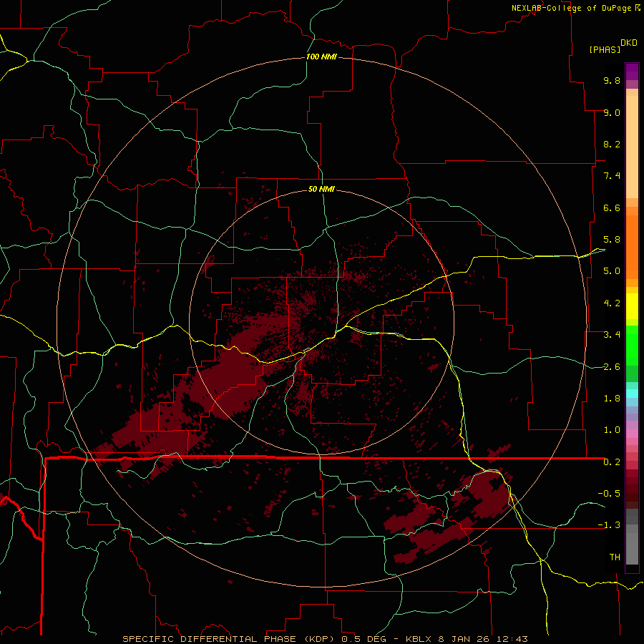
Task: Click the 0.2 value on the color scale
Action: pos(612,462)
